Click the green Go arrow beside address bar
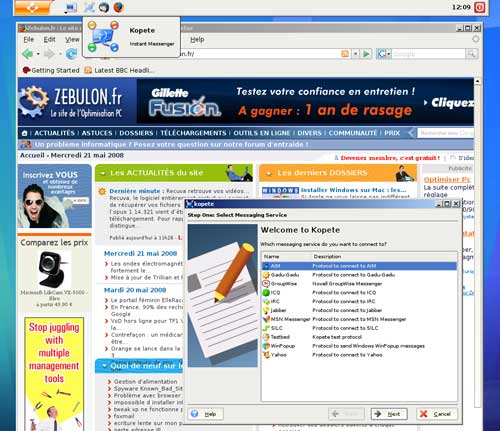The height and width of the screenshot is (431, 500). point(366,54)
